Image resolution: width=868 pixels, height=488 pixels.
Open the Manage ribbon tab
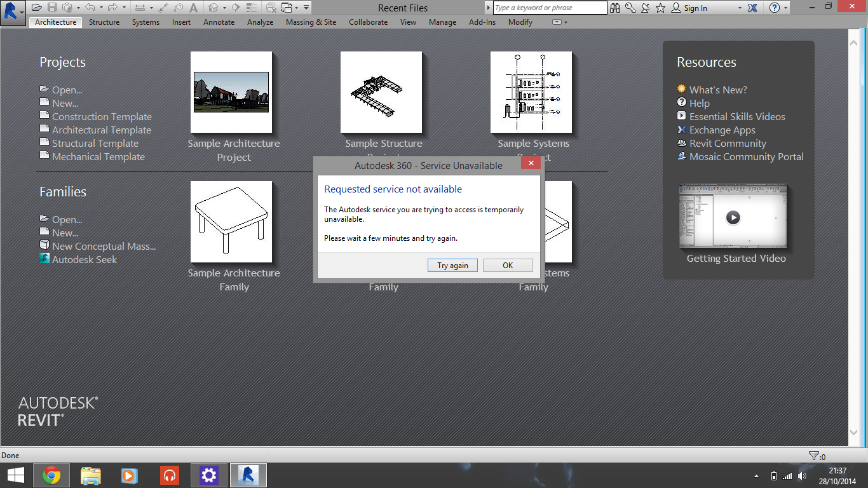coord(442,22)
